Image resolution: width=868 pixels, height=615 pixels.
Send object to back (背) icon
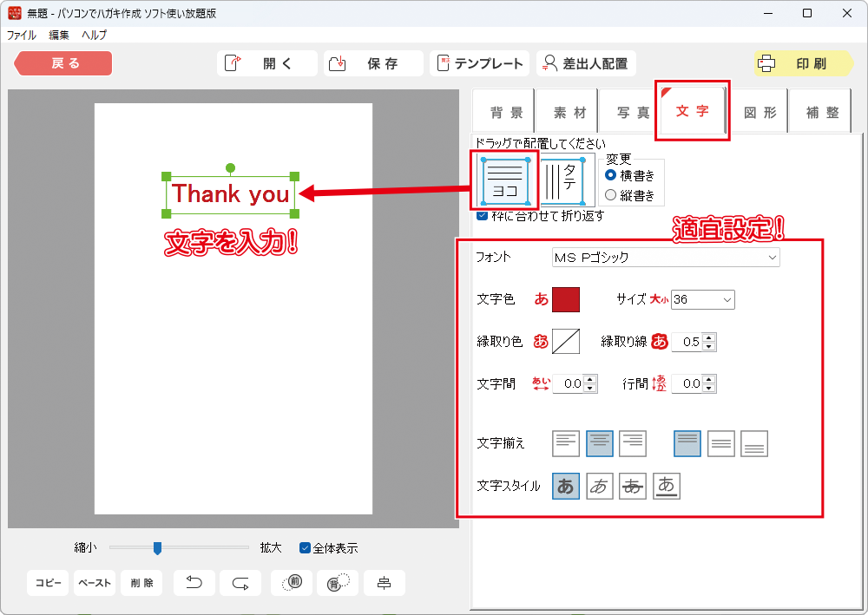pos(338,583)
